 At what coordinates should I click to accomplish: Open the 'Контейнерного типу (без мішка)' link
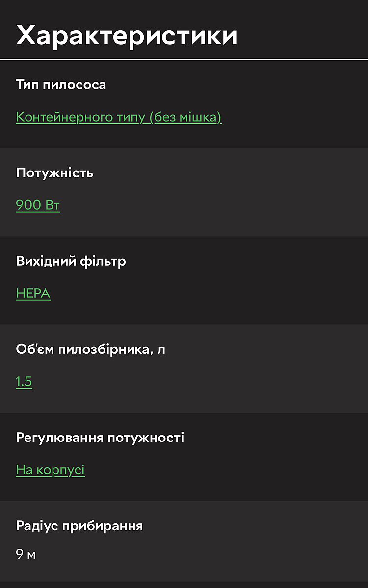click(x=119, y=117)
